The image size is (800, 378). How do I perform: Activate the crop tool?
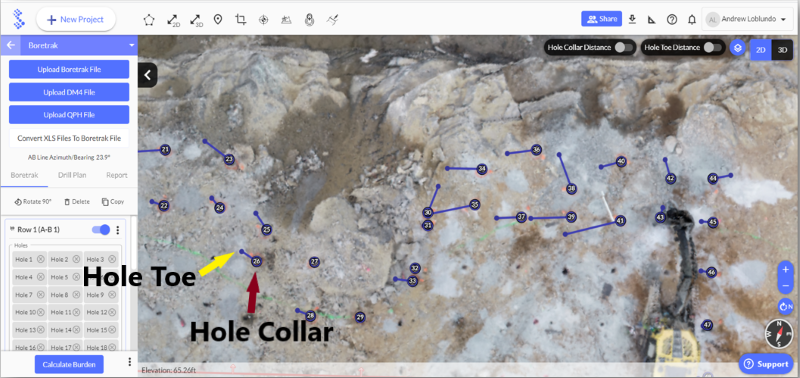(x=240, y=20)
